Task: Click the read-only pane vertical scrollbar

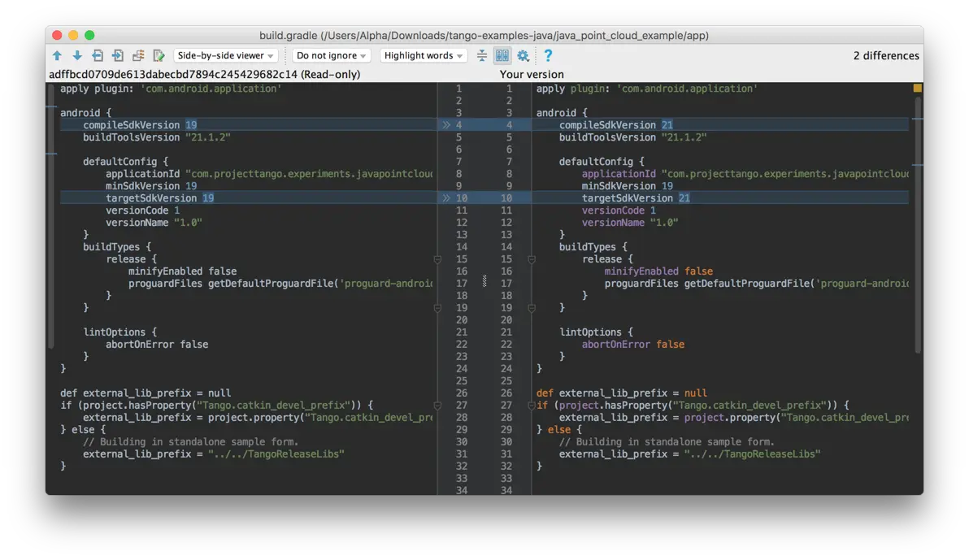Action: point(50,216)
